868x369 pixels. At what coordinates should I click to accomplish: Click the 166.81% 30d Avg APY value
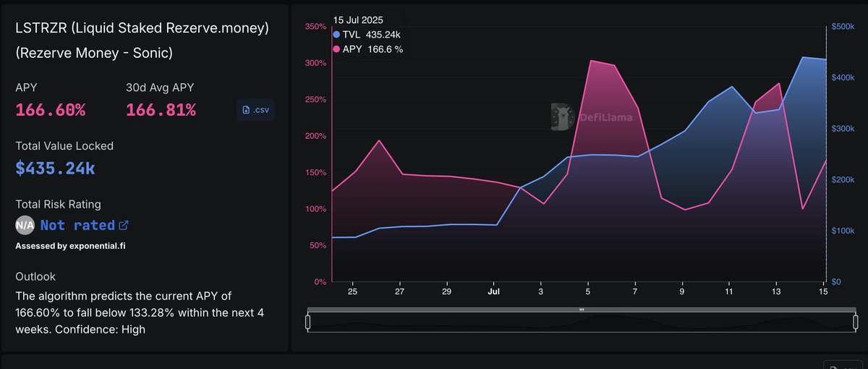[161, 110]
